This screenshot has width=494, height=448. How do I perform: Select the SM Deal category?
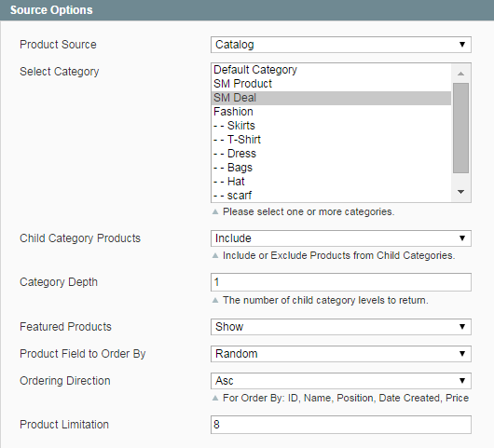click(332, 98)
